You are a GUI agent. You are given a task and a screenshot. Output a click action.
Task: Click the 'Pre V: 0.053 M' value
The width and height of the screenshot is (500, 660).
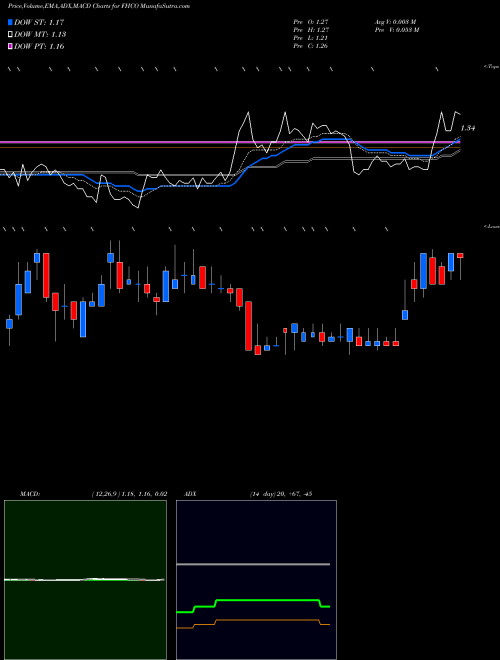(396, 30)
